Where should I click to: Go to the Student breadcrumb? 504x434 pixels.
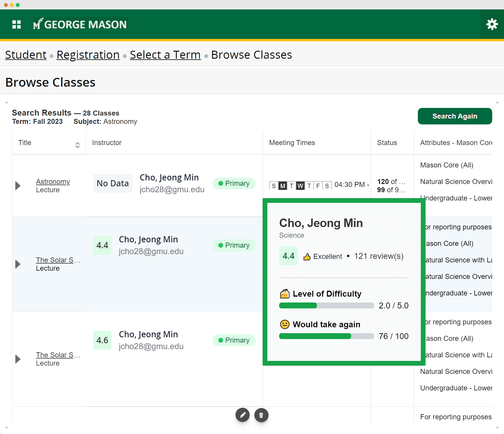tap(26, 55)
